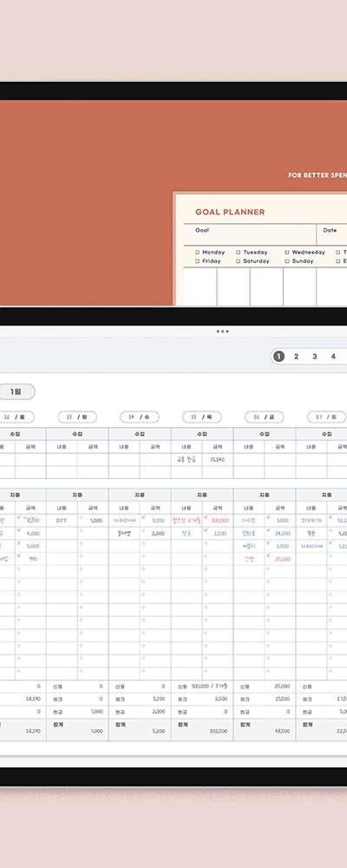Tick the Saturday checkbox

[x=238, y=261]
